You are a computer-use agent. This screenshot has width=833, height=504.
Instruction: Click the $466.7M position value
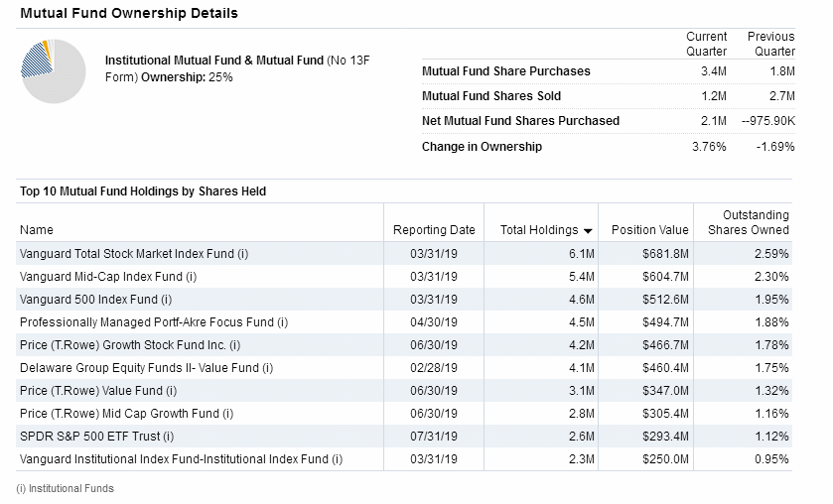[665, 345]
